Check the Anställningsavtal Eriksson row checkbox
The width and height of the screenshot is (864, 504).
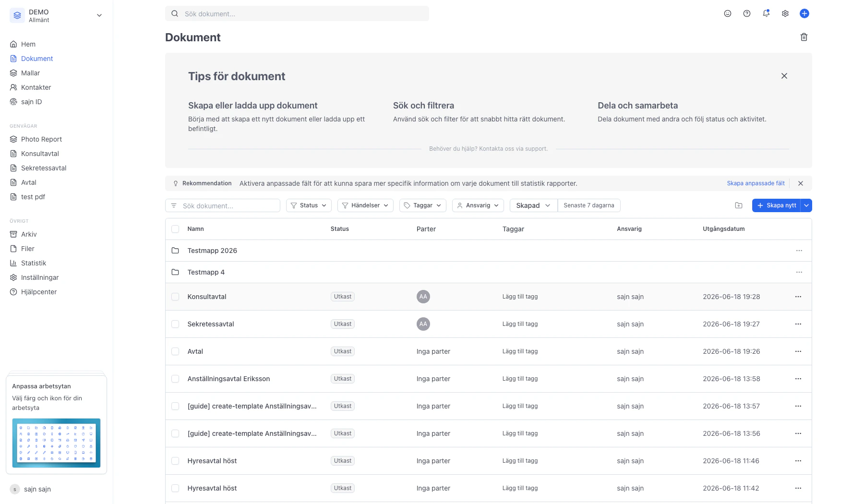pos(175,379)
